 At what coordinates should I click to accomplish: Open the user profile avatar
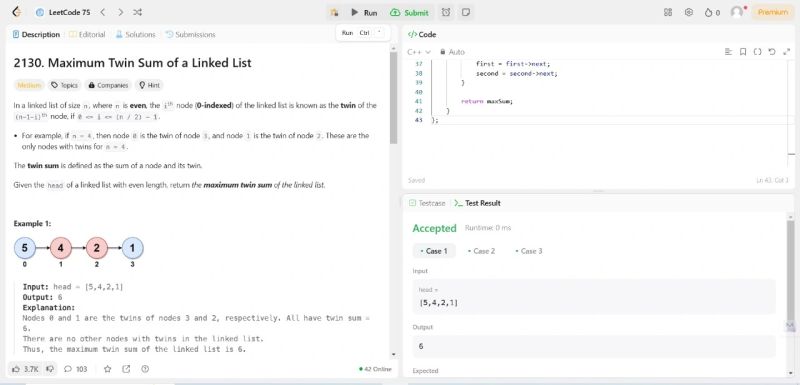tap(737, 12)
